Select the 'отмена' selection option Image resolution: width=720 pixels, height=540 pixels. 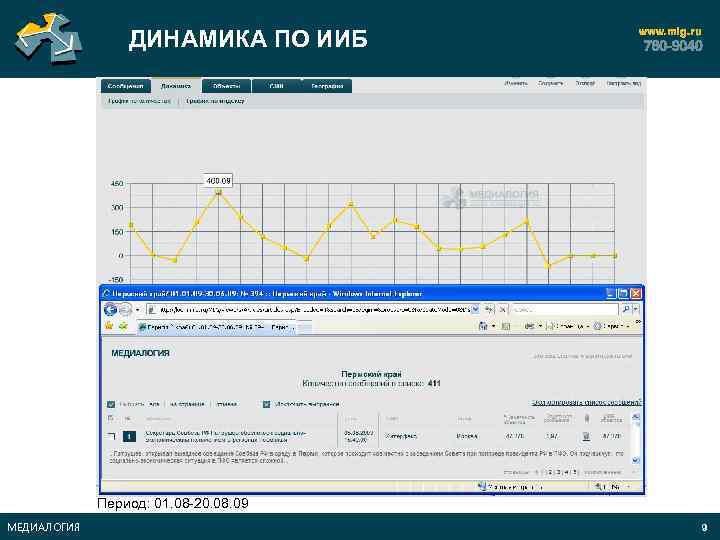[226, 405]
